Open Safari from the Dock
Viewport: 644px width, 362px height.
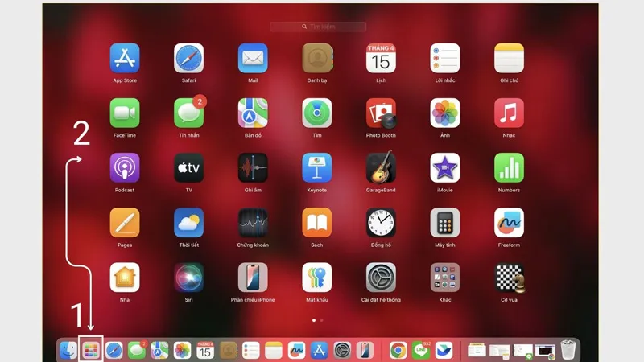[x=114, y=351]
